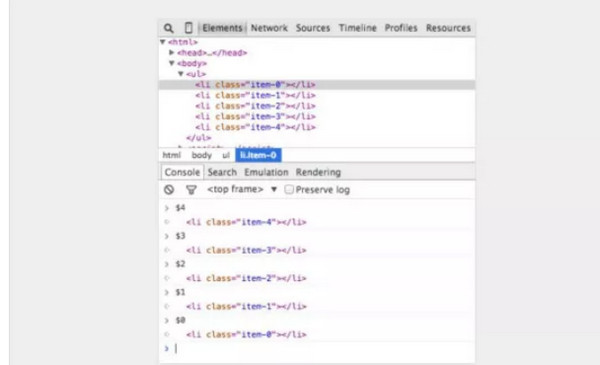Collapse the html node triangle
600x365 pixels.
click(163, 42)
